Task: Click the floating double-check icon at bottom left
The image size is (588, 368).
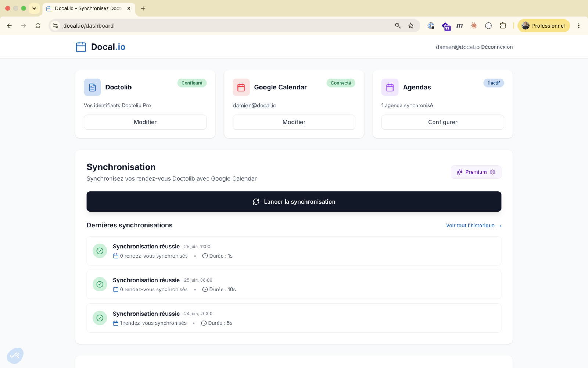Action: pyautogui.click(x=15, y=355)
